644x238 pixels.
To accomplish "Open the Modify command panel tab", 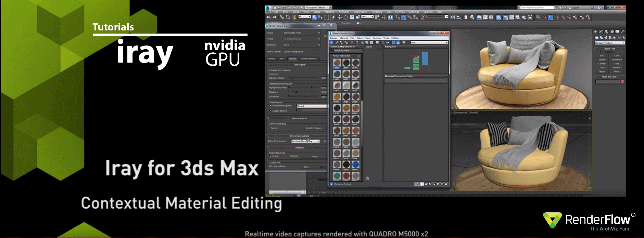I will 601,31.
